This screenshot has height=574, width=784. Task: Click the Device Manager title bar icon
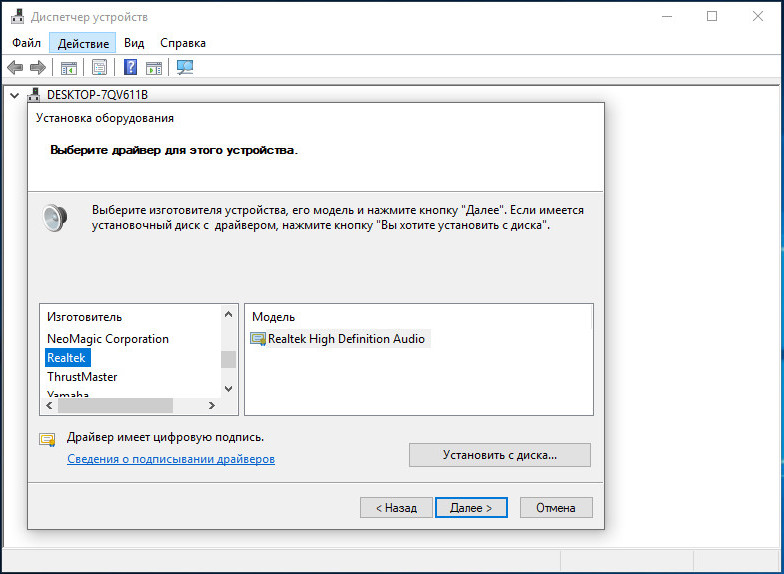[18, 16]
